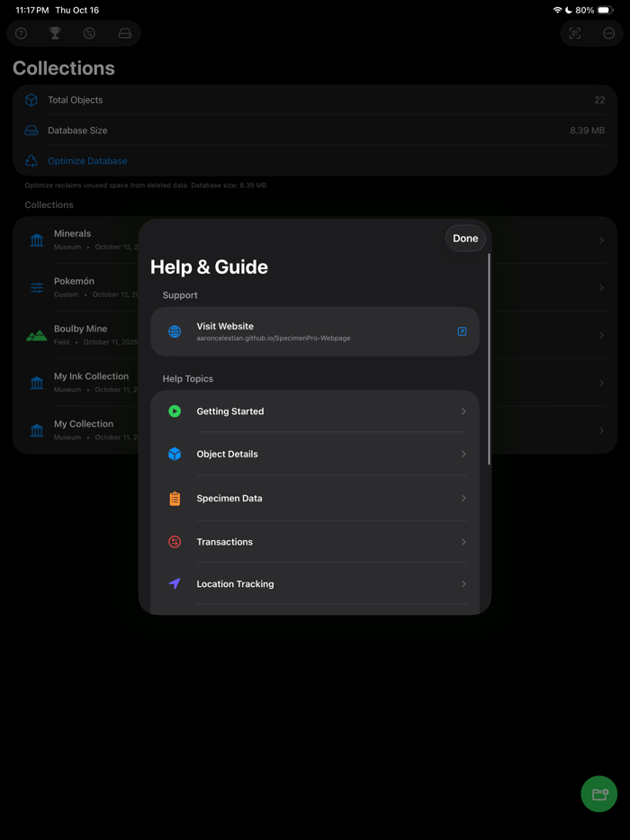This screenshot has width=630, height=840.
Task: Click the Minerals museum icon
Action: click(x=37, y=240)
